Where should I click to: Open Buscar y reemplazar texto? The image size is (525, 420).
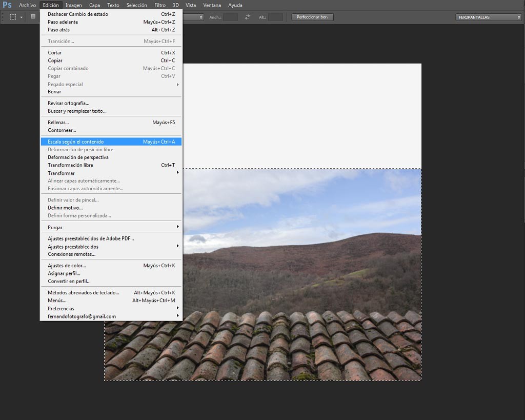pyautogui.click(x=111, y=111)
